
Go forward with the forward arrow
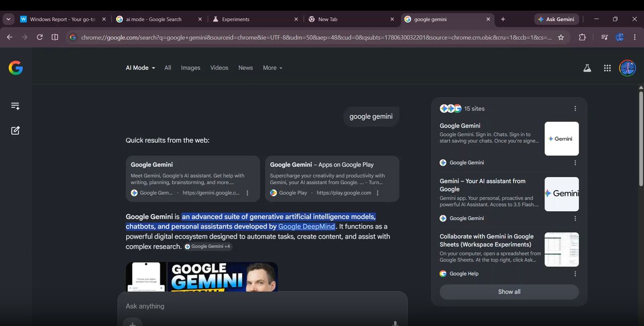point(25,37)
